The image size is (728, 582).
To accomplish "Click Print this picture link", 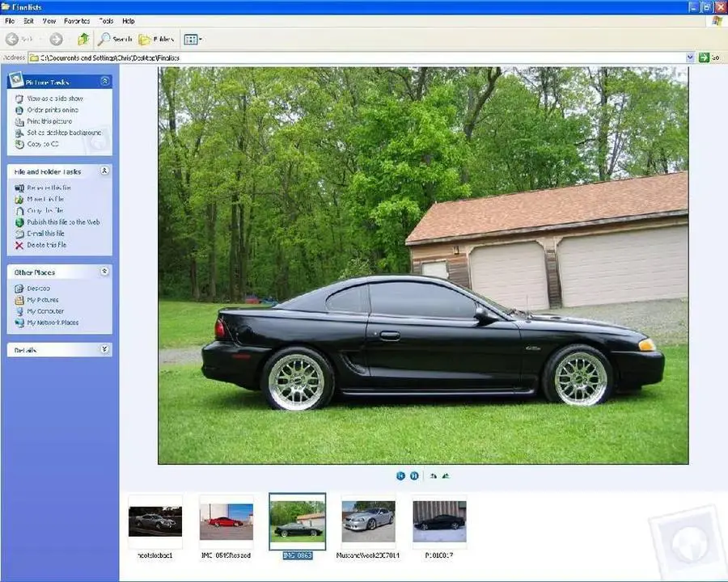I will [49, 121].
